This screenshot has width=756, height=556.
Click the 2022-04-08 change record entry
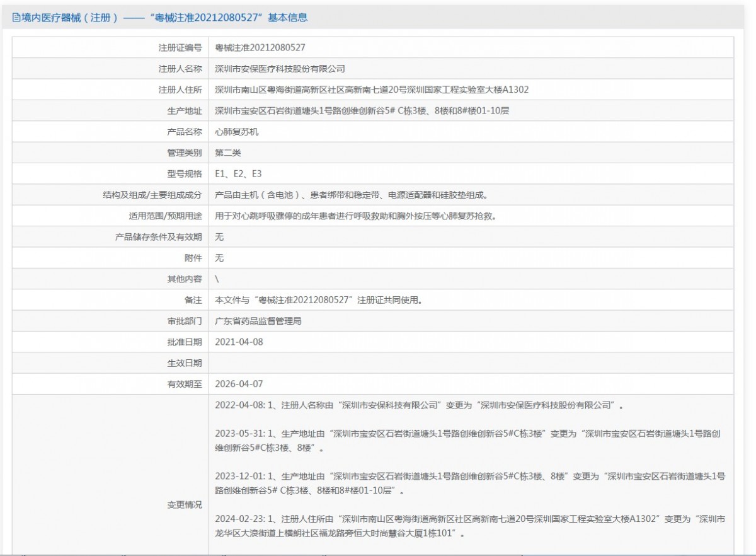point(419,405)
